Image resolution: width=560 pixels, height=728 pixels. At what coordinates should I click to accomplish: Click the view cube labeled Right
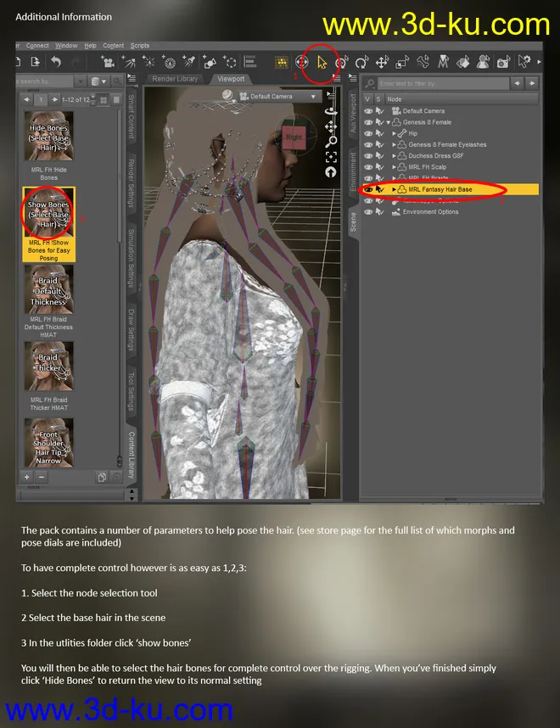pos(294,137)
